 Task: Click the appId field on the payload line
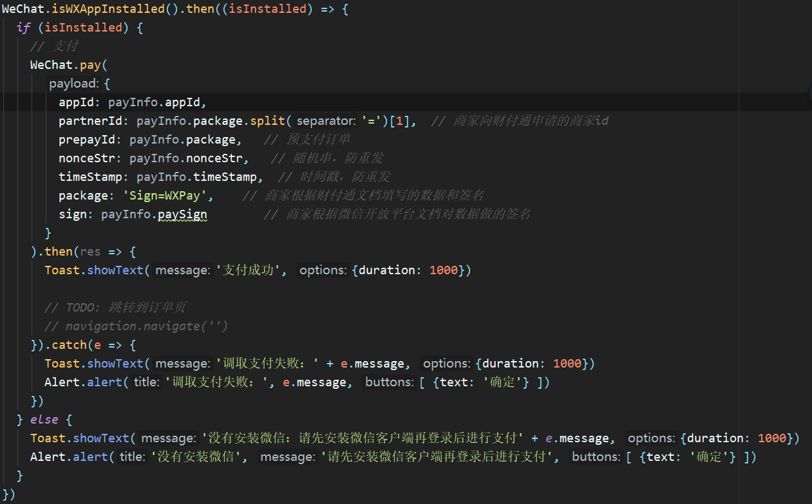click(75, 102)
